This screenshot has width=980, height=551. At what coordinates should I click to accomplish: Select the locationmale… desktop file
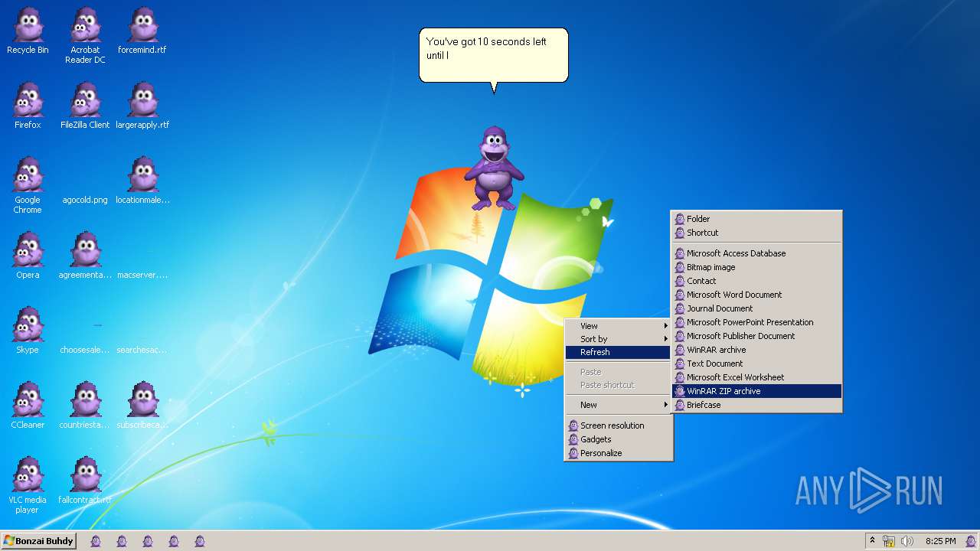click(x=142, y=181)
